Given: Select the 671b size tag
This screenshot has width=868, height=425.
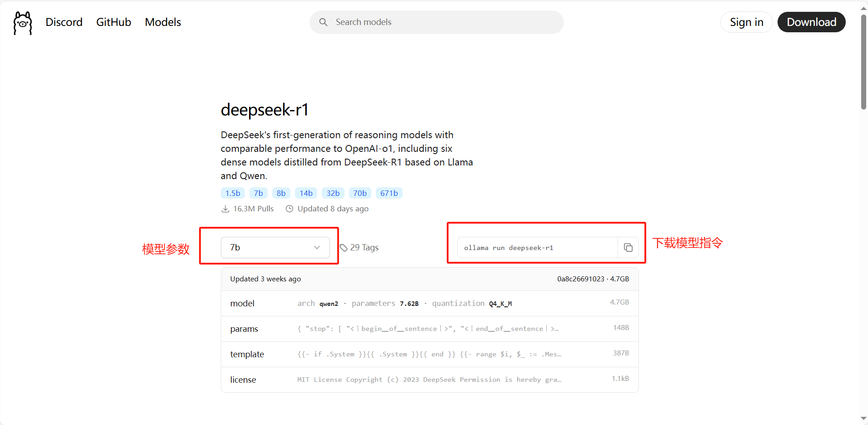Looking at the screenshot, I should tap(389, 193).
